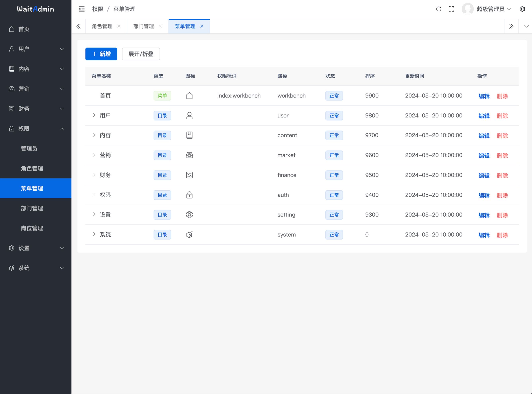The image size is (532, 394).
Task: Expand the 系统 tree row
Action: tap(94, 234)
